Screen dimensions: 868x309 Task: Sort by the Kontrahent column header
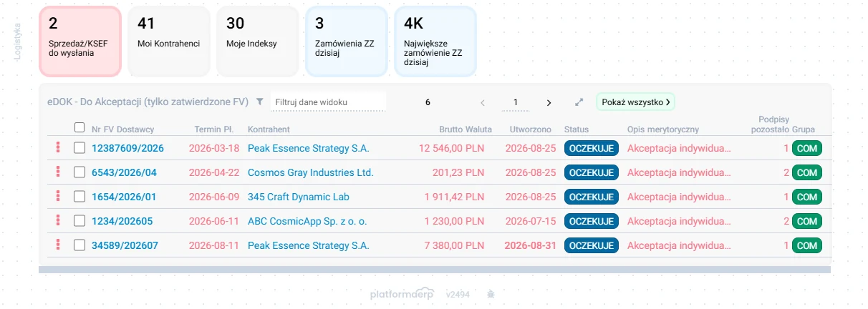(x=269, y=129)
